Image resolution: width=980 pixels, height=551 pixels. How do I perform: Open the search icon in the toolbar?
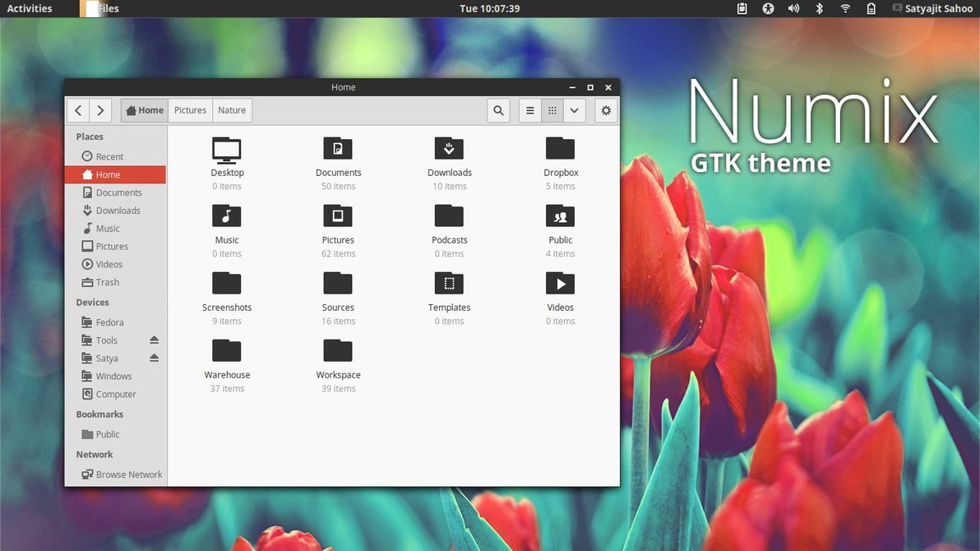point(498,111)
